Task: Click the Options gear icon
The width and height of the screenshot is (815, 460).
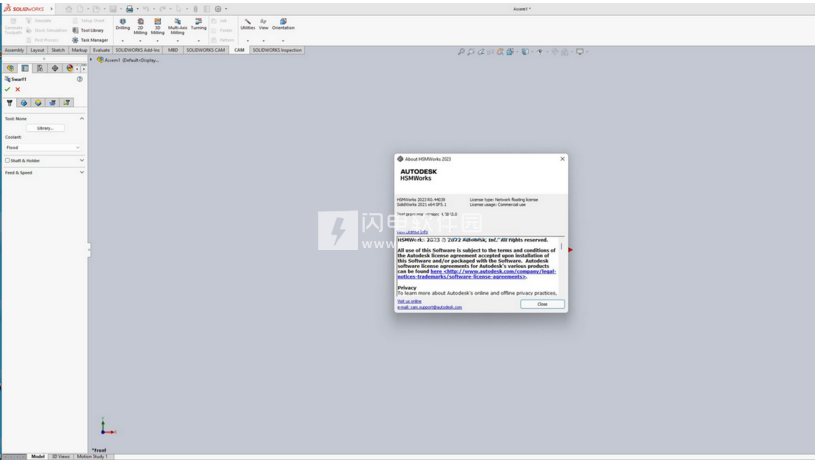Action: [x=218, y=9]
